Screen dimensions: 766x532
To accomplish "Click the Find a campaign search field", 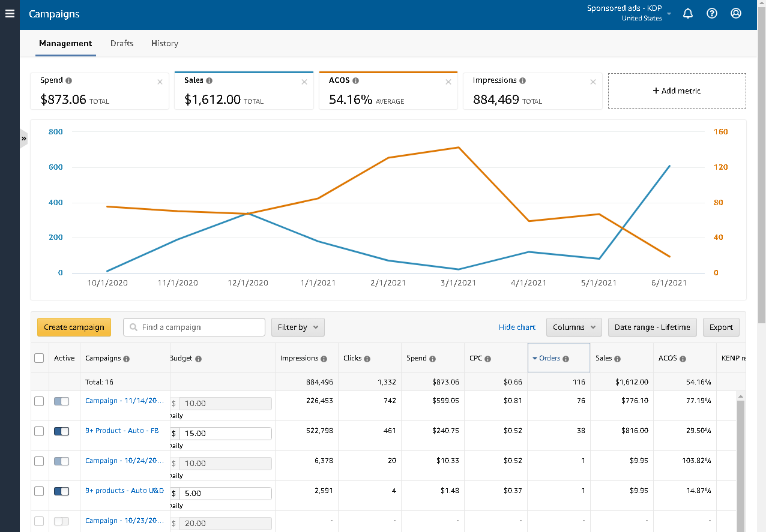I will (195, 327).
